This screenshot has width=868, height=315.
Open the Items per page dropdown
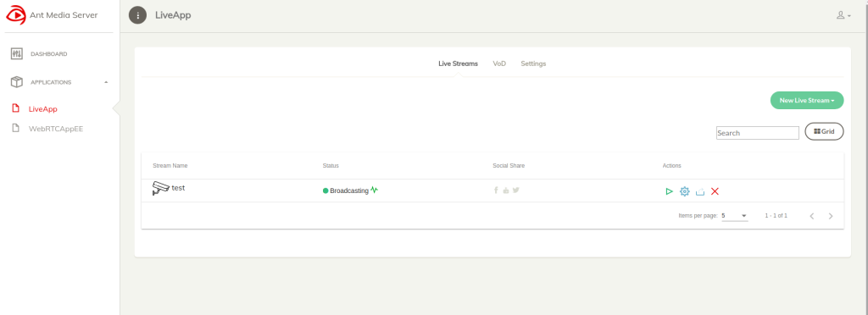[735, 216]
